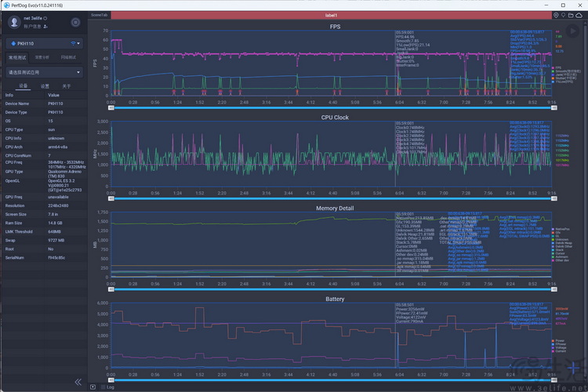
Task: Click the Info column header
Action: pyautogui.click(x=9, y=95)
